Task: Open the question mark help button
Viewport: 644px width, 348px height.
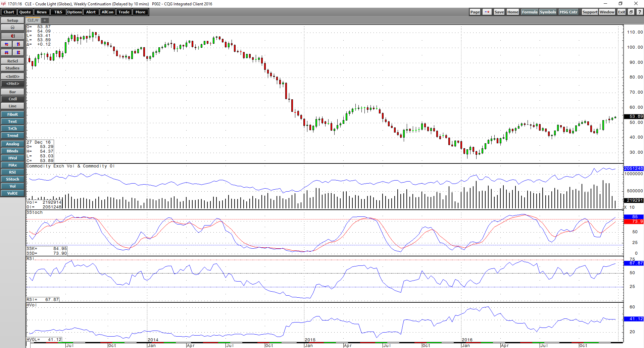Action: (x=640, y=12)
